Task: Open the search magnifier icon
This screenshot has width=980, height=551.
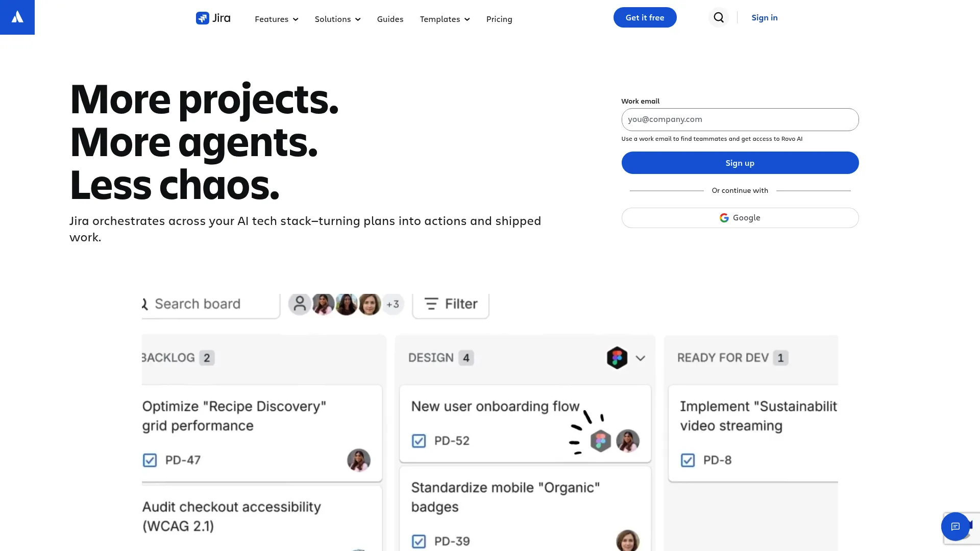Action: point(719,17)
